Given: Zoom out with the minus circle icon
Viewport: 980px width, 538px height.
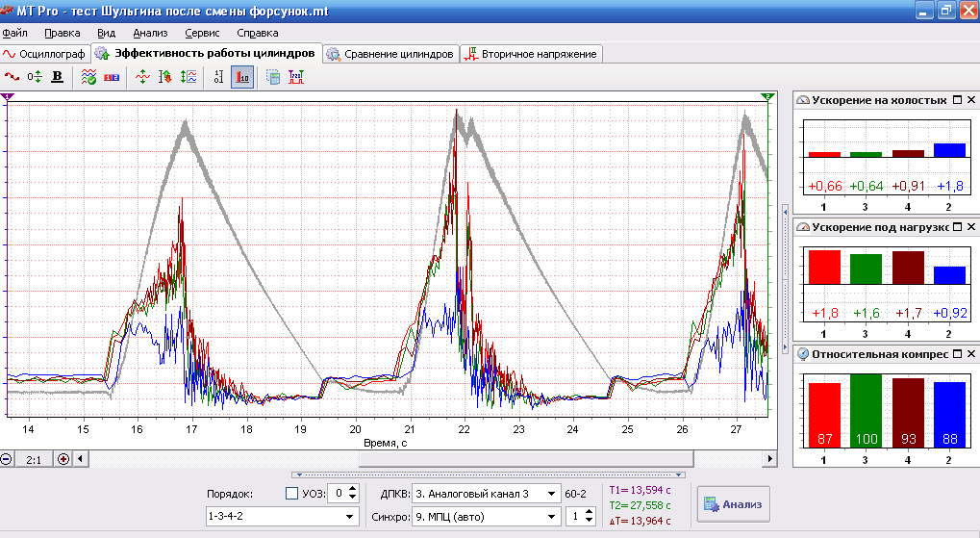Looking at the screenshot, I should click(6, 459).
